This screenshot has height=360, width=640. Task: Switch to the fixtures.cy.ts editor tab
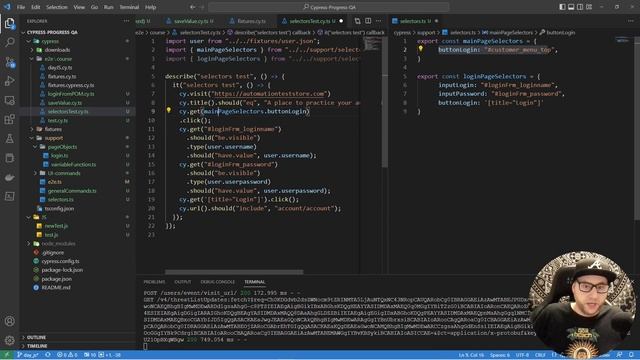251,21
